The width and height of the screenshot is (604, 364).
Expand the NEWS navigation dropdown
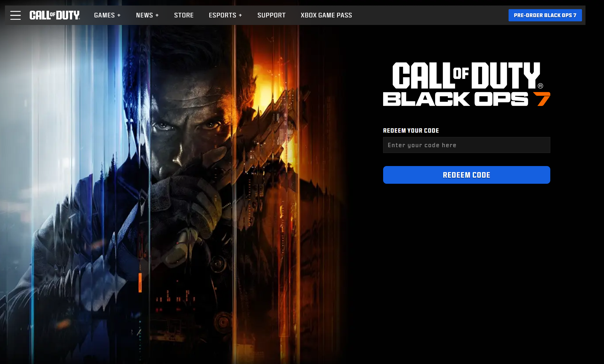pyautogui.click(x=145, y=15)
